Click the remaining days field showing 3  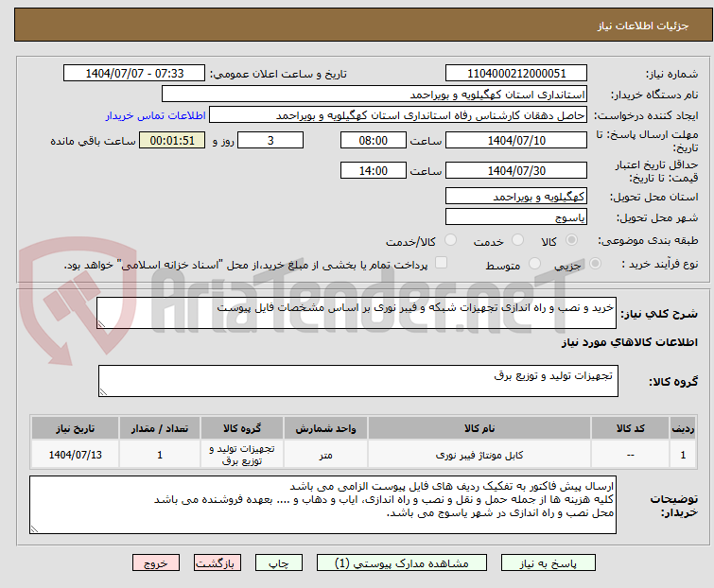click(x=270, y=140)
